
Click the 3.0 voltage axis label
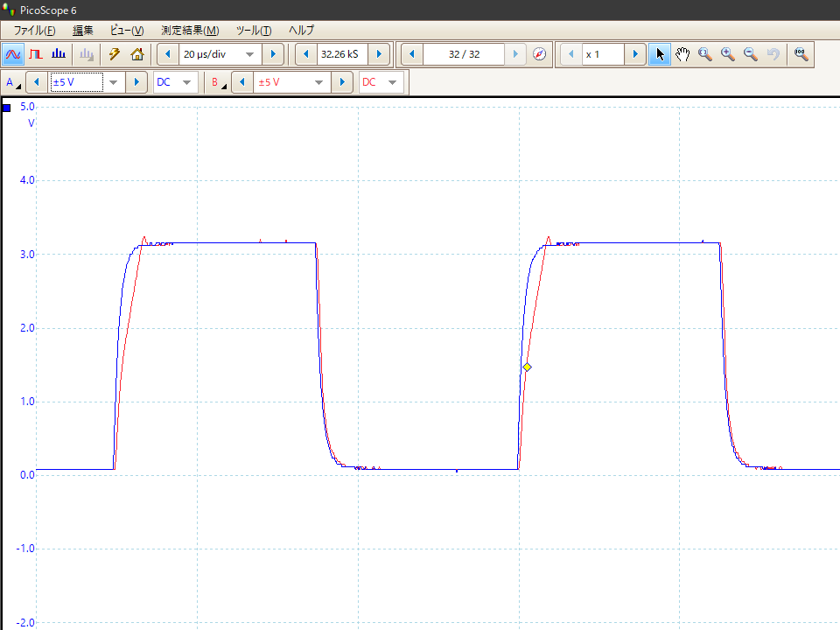click(27, 254)
